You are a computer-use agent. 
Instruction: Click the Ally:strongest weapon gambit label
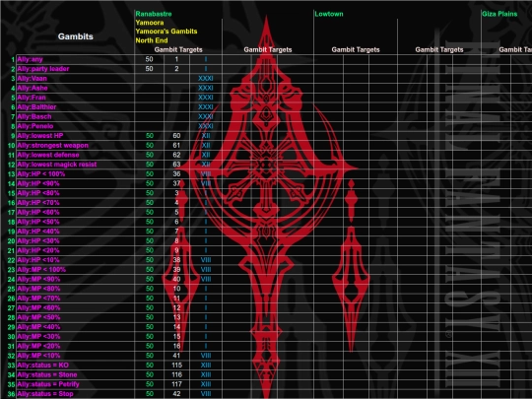click(52, 145)
